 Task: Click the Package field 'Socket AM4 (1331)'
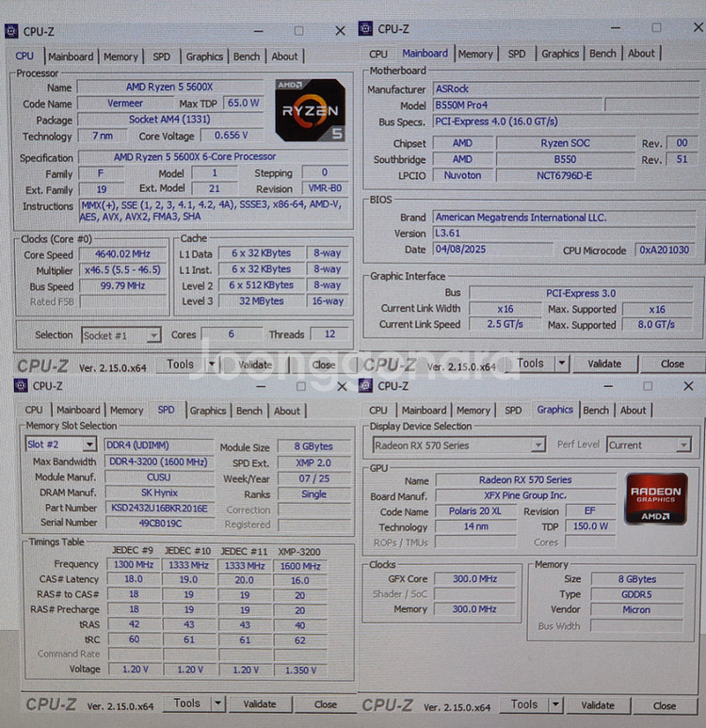pos(169,120)
